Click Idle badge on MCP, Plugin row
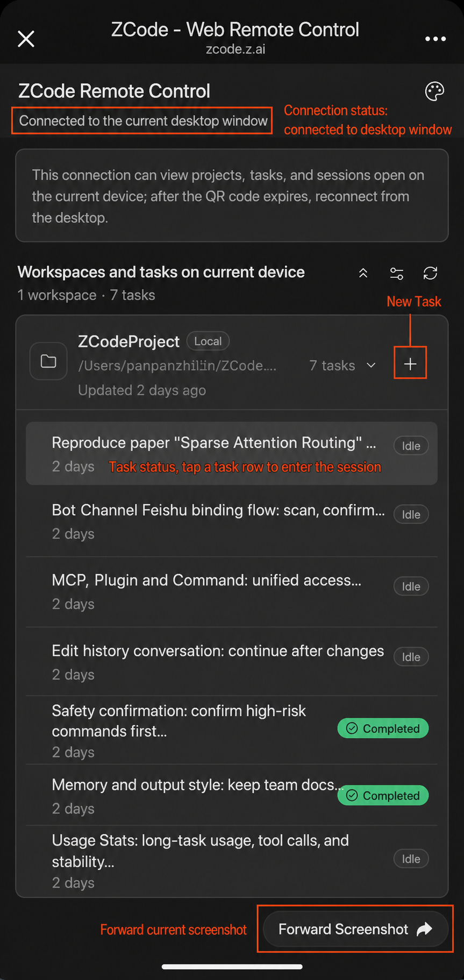464x980 pixels. [x=411, y=586]
